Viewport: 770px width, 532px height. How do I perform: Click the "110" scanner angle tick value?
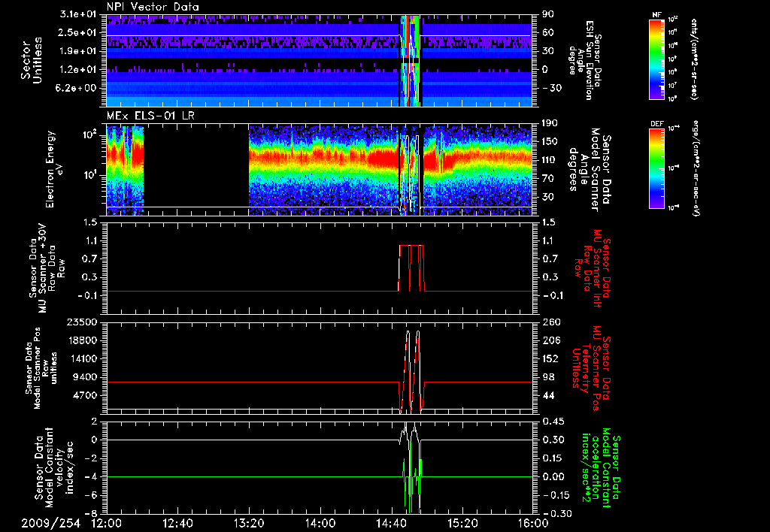[550, 160]
